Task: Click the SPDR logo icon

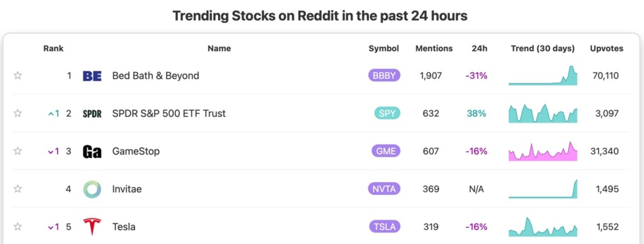Action: (92, 114)
